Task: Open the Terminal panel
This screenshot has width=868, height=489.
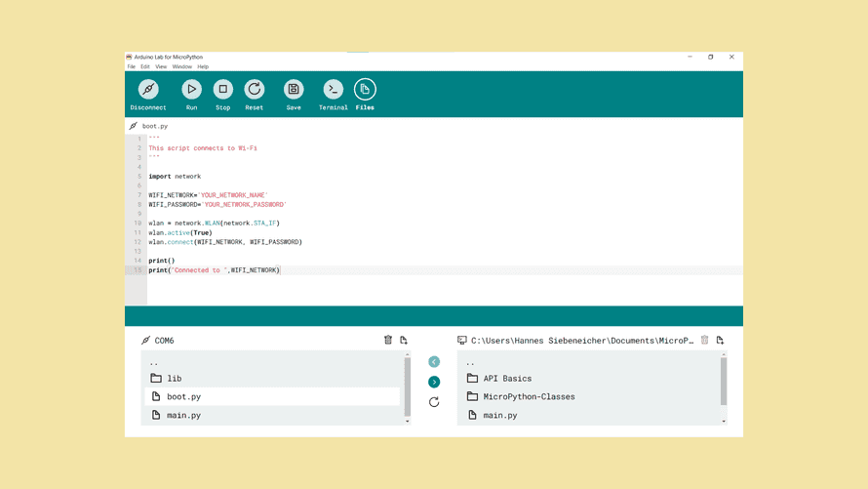Action: pos(334,90)
